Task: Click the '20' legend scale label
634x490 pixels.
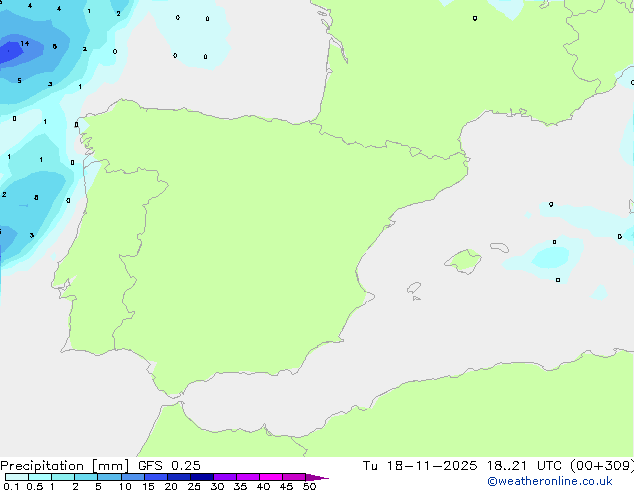Action: [x=171, y=486]
